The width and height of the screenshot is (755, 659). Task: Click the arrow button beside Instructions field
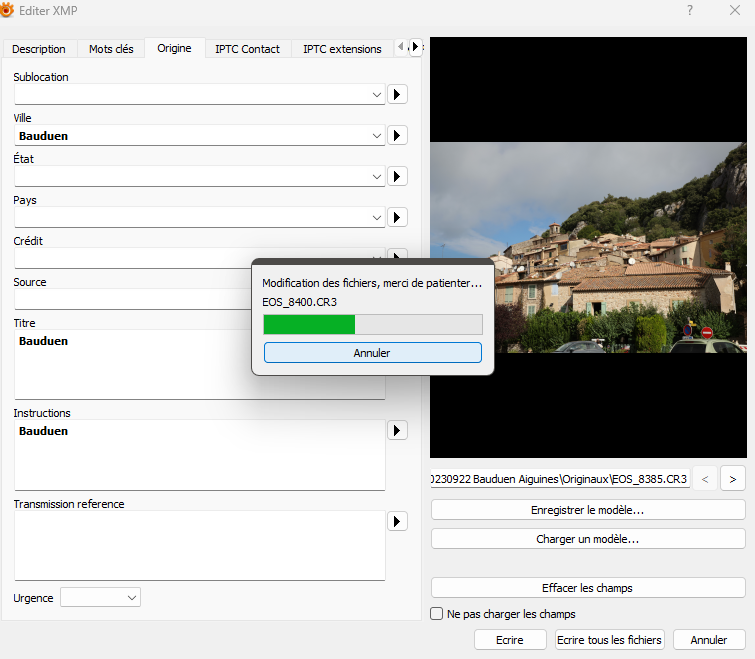[x=397, y=430]
